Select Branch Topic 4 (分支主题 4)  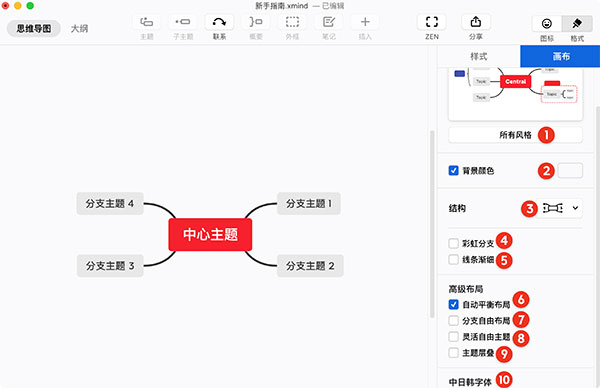tap(110, 204)
